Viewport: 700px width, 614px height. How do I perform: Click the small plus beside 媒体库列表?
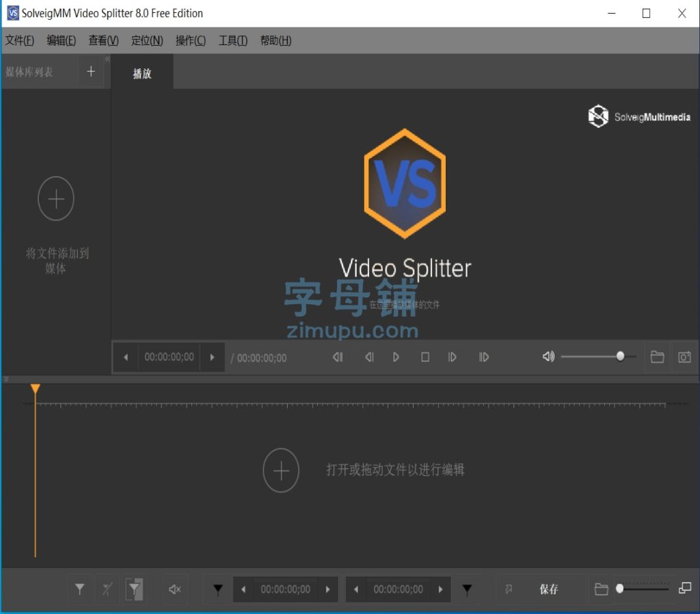tap(91, 71)
